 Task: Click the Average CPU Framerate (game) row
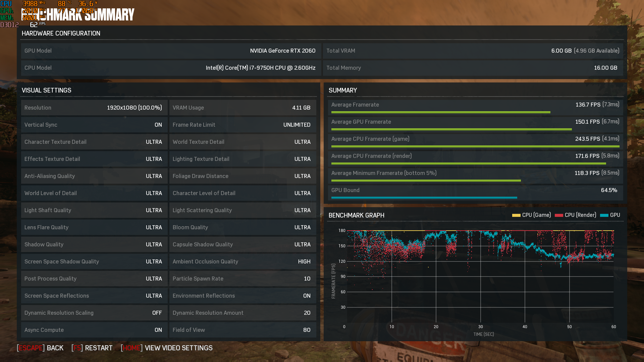coord(475,142)
